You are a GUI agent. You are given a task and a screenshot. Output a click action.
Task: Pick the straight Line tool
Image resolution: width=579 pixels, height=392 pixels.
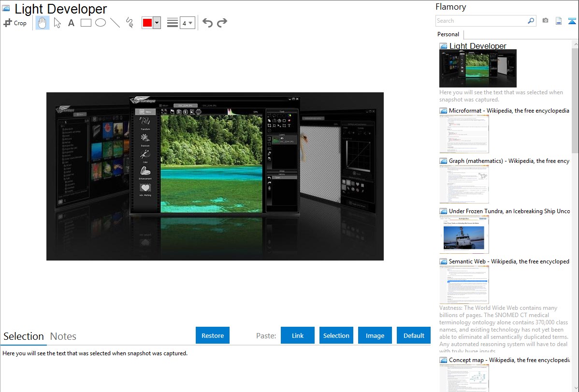115,23
